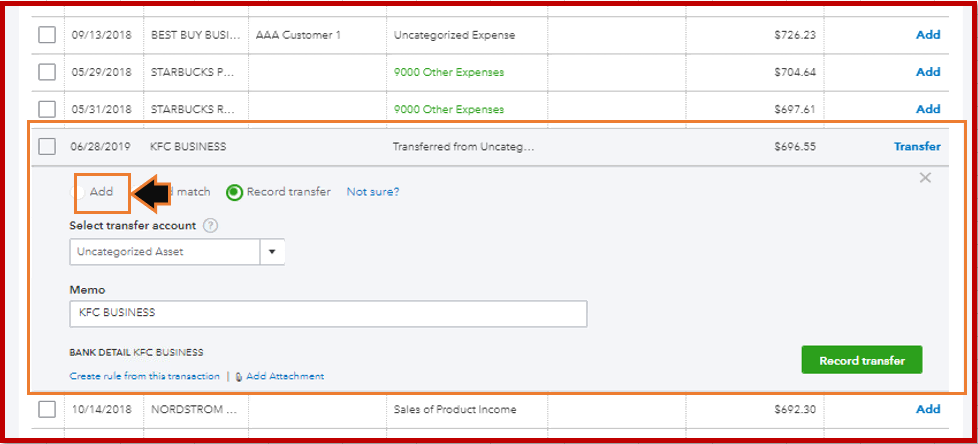Click the Uncategorized Expense category in Best Buy row
This screenshot has width=978, height=444.
coord(455,35)
